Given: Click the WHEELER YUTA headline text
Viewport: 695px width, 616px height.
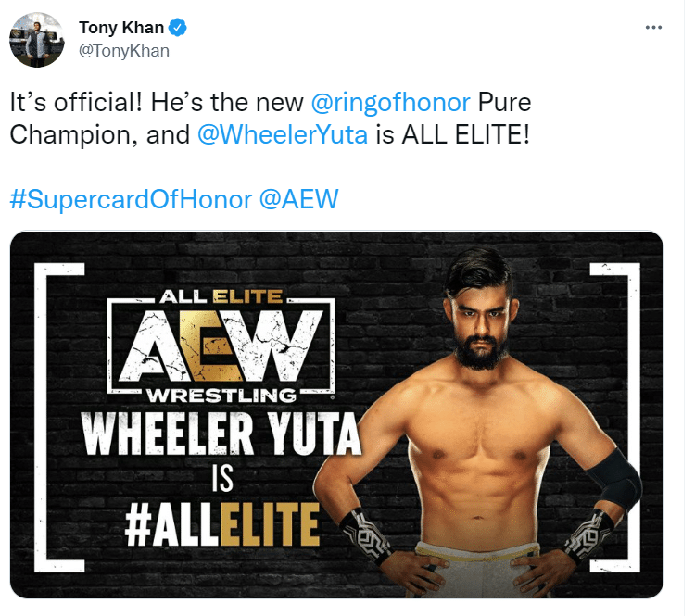Looking at the screenshot, I should [x=221, y=434].
